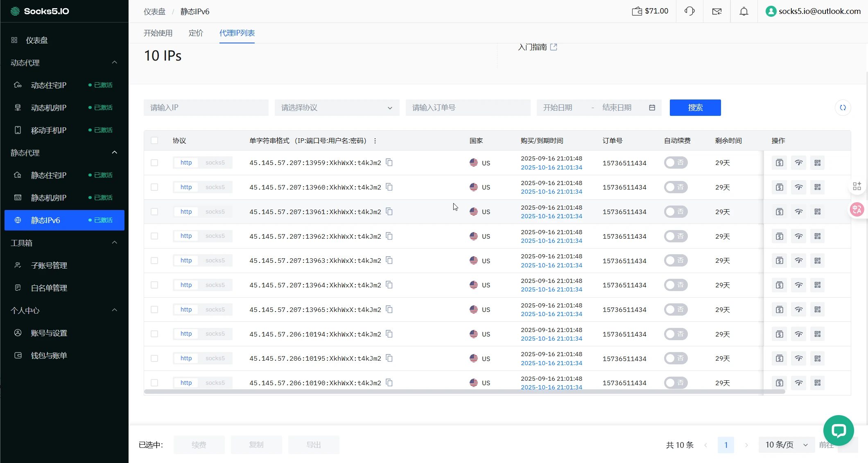Collapse the 动态代理 sidebar section

point(115,63)
